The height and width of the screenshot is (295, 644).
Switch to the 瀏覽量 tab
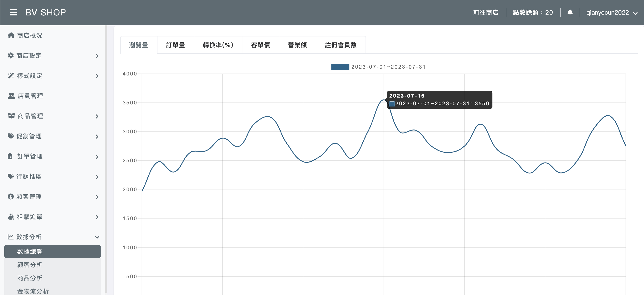tap(139, 45)
